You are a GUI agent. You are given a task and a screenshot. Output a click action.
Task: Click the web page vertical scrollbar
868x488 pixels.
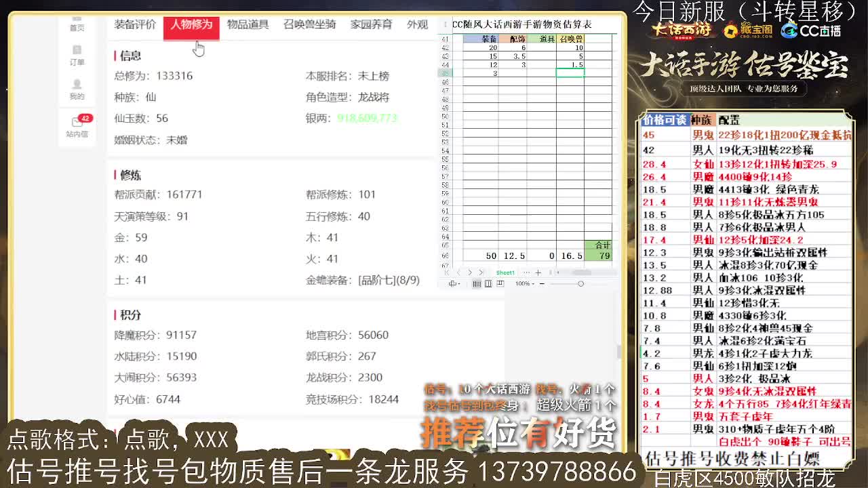pyautogui.click(x=619, y=352)
